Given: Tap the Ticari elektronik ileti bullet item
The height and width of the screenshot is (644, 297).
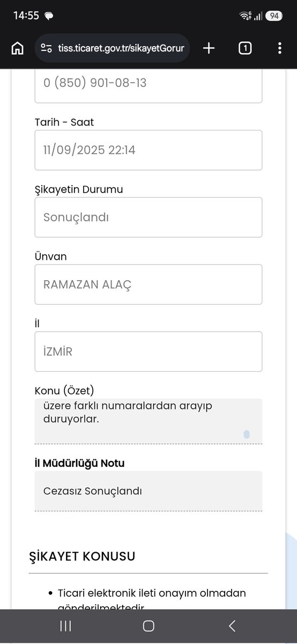Looking at the screenshot, I should coord(152,600).
